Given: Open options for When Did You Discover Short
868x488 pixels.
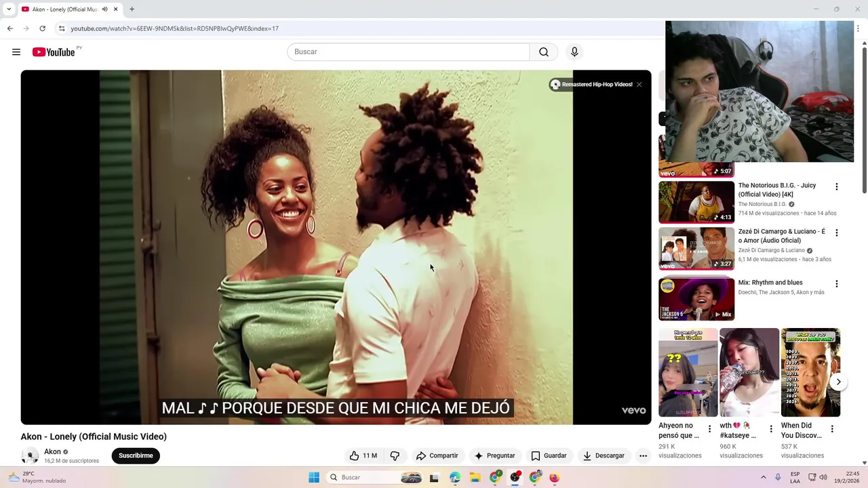Looking at the screenshot, I should [x=832, y=429].
